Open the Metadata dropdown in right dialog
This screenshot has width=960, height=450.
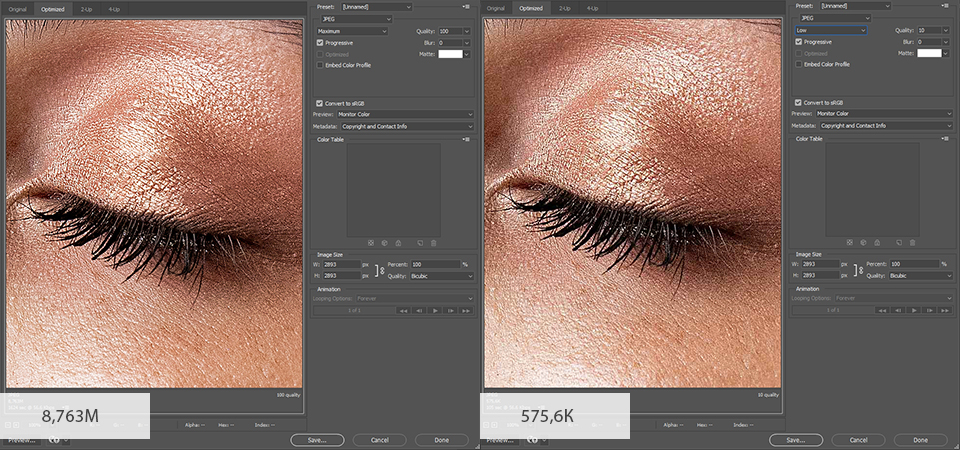click(885, 126)
